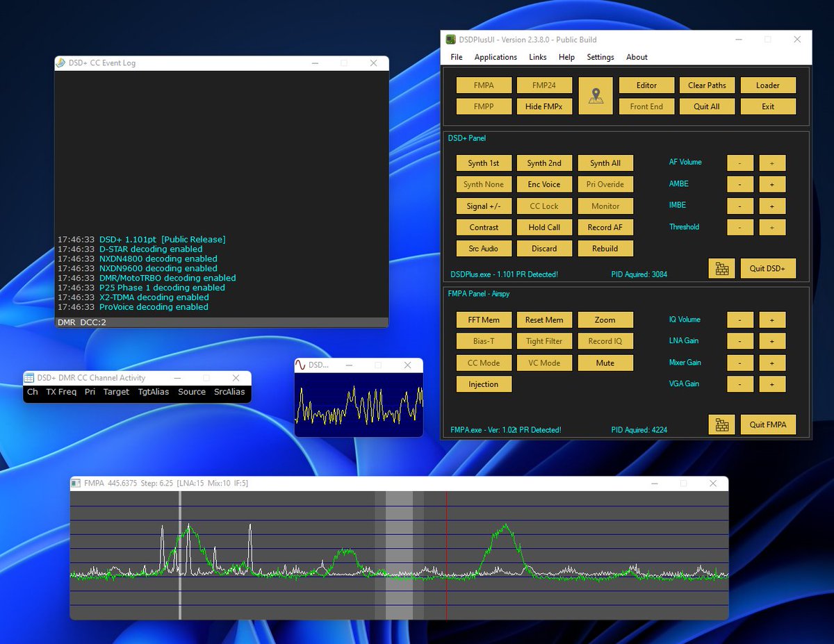Click Quit All button
The height and width of the screenshot is (644, 834).
[707, 106]
